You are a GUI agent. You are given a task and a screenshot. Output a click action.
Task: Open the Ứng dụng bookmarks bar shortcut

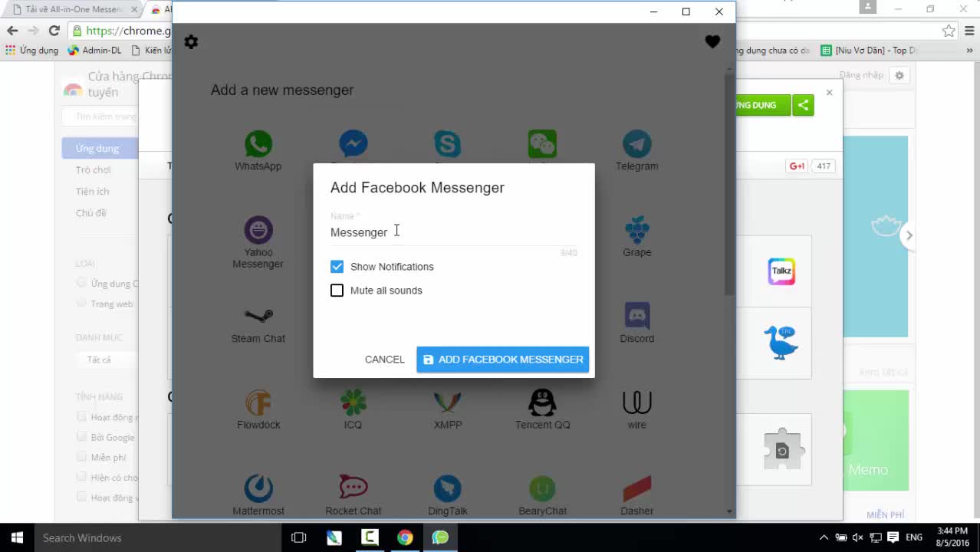(x=31, y=50)
